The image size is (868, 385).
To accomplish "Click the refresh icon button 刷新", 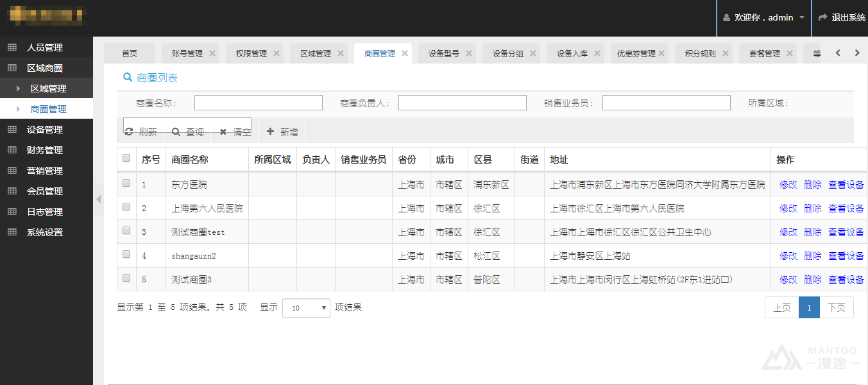I will click(x=140, y=132).
